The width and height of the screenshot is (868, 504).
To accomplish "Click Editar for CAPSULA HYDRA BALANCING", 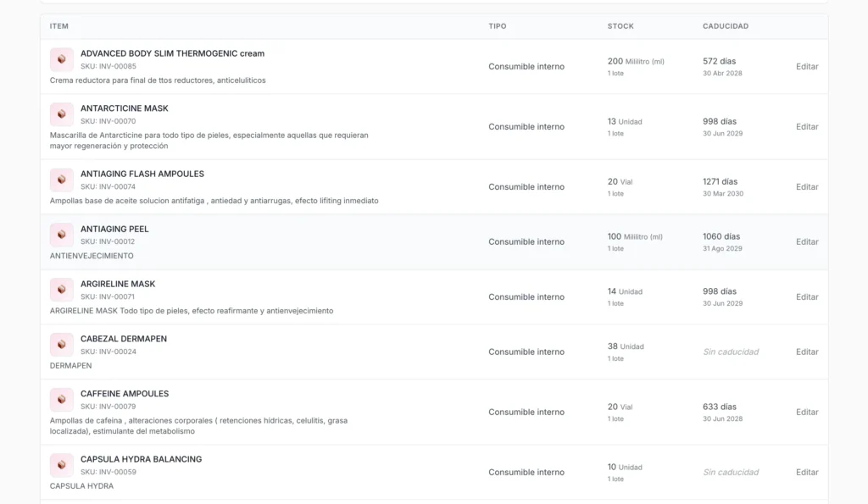I will 807,473.
